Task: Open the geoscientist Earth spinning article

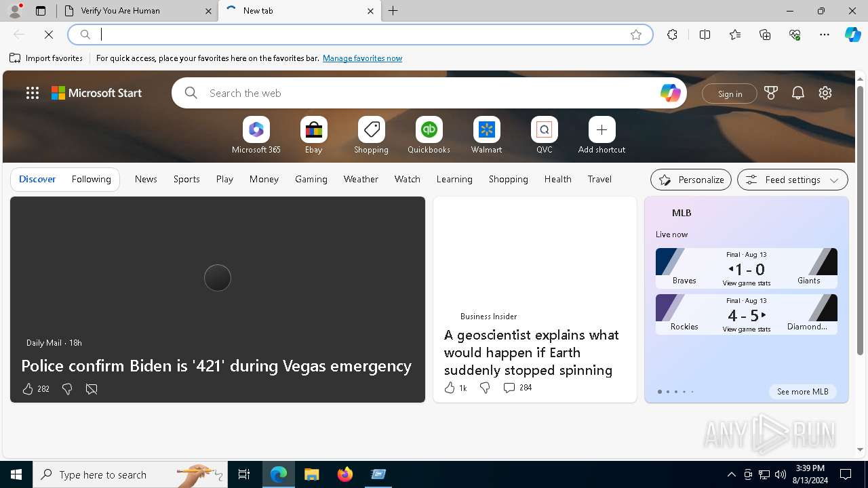Action: (532, 352)
